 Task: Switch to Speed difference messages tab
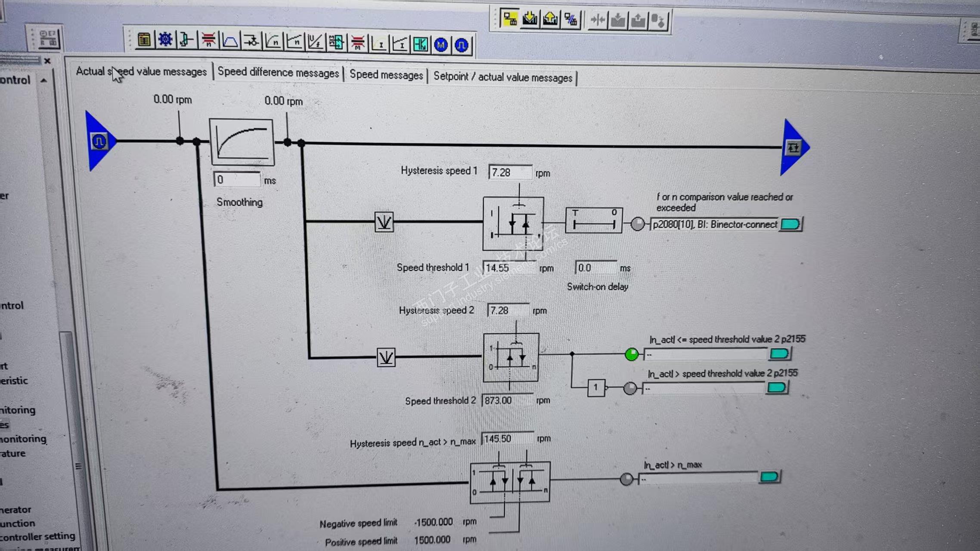(278, 72)
